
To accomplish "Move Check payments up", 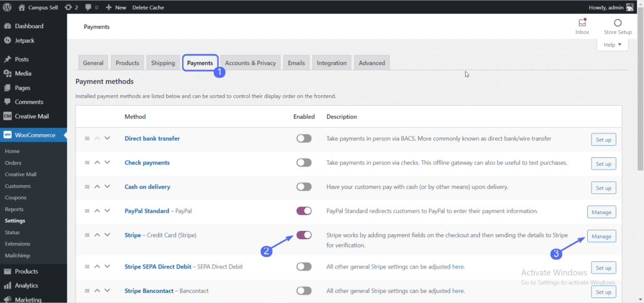I will (98, 162).
